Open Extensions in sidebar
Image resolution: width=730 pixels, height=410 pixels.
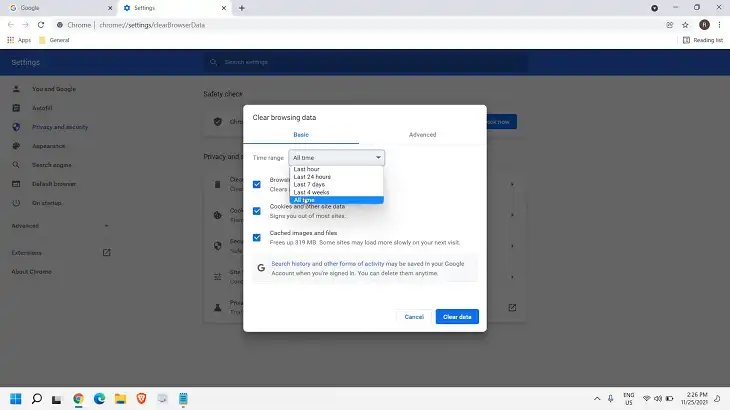click(61, 253)
